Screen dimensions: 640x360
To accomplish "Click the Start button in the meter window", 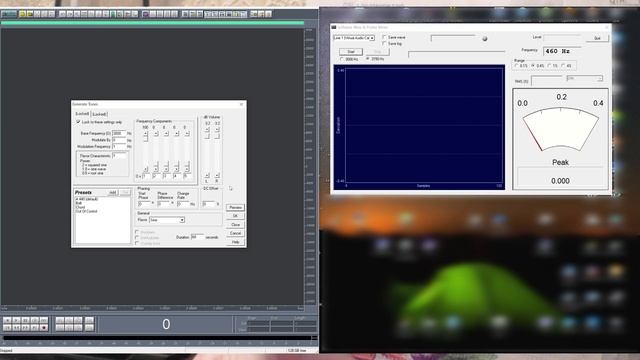I will coord(351,52).
